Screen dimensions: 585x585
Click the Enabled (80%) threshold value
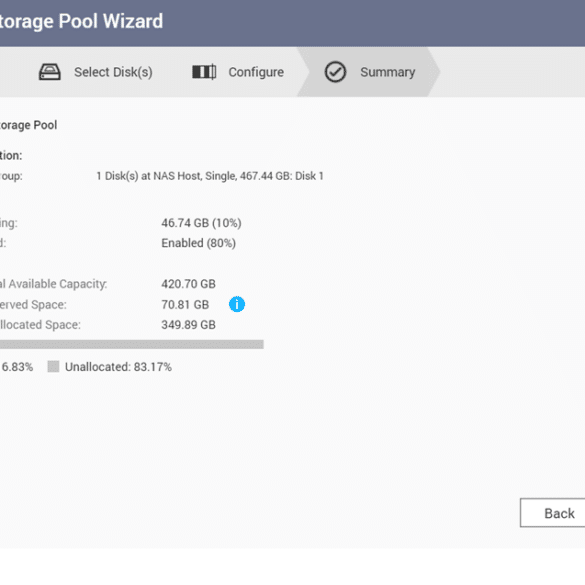(x=198, y=243)
